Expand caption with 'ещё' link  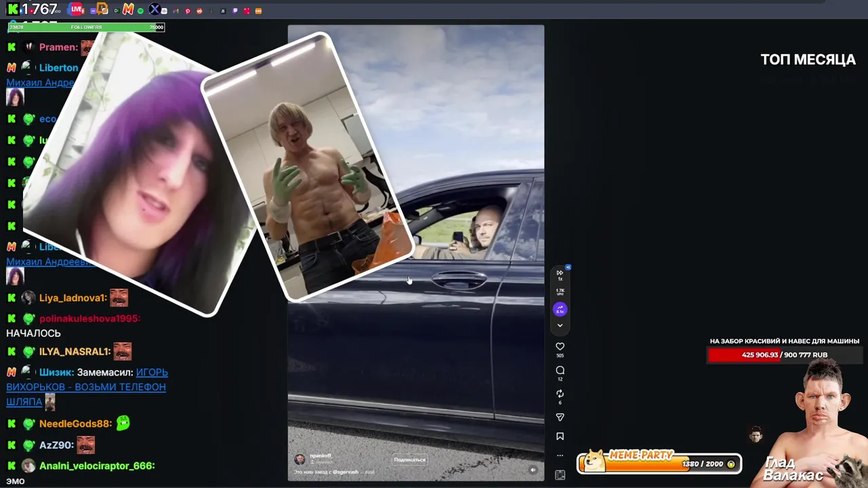[370, 472]
